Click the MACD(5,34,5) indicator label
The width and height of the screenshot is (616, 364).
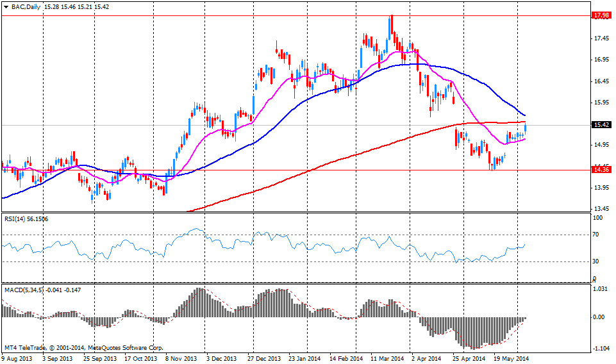tap(24, 290)
